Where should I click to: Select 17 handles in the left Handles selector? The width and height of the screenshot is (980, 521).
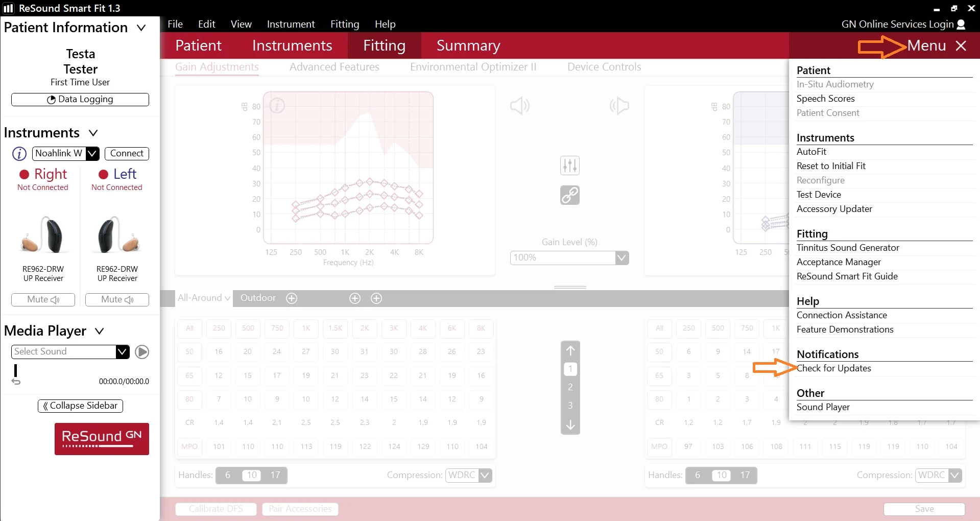coord(275,475)
